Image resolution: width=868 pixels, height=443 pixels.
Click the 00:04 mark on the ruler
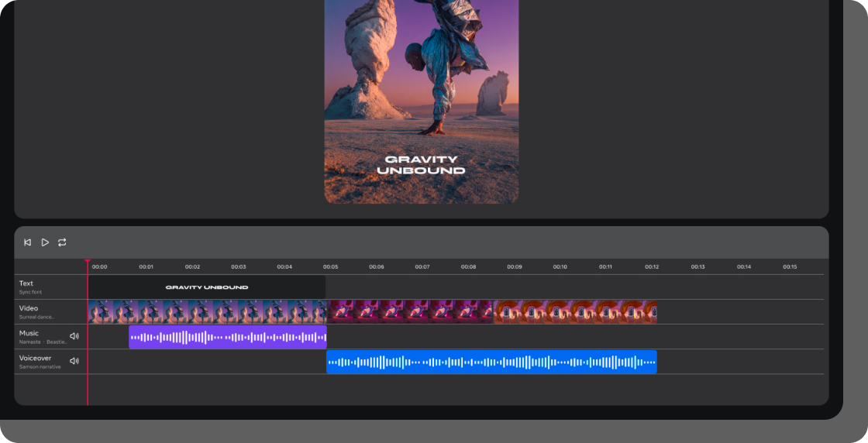284,266
